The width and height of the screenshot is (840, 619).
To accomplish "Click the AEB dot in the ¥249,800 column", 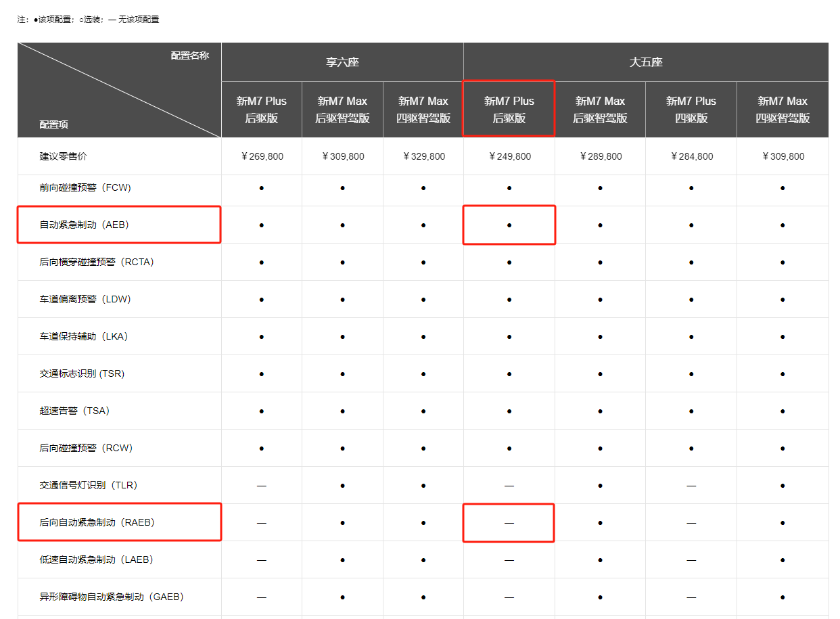I will click(x=509, y=225).
